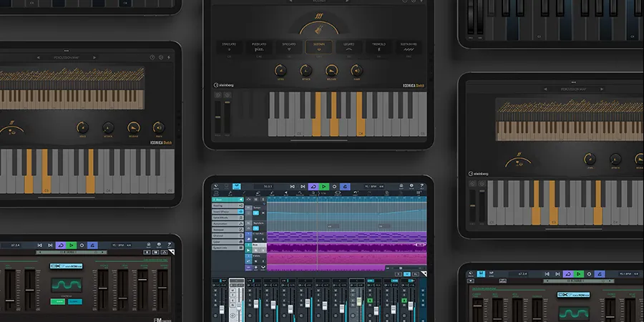
Task: Click the mod wheel strip on violins tablet
Action: pos(227,117)
